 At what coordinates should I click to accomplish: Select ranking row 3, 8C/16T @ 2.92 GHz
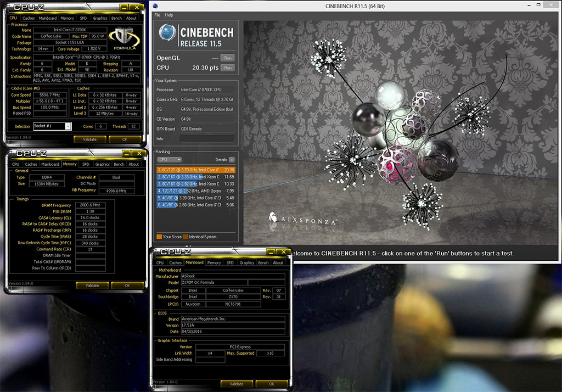pyautogui.click(x=196, y=184)
